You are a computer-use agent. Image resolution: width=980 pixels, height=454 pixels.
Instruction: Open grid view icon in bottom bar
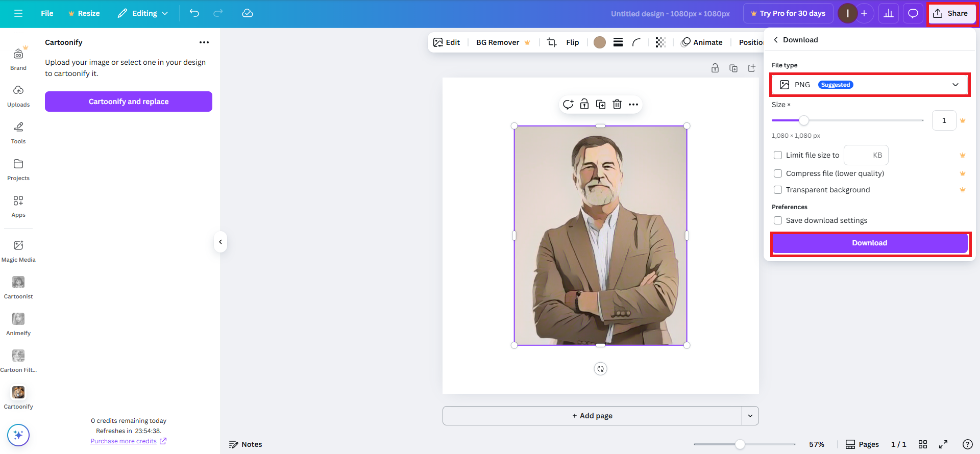[x=923, y=444]
